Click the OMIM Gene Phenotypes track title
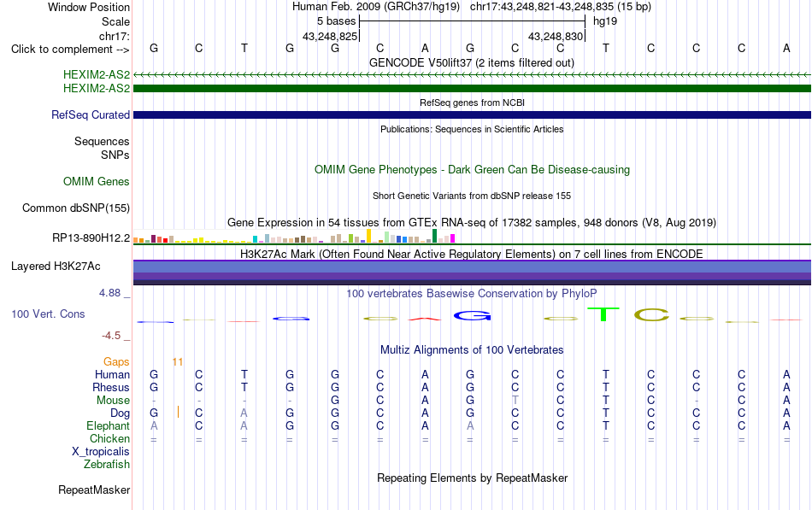812x510 pixels. (472, 169)
